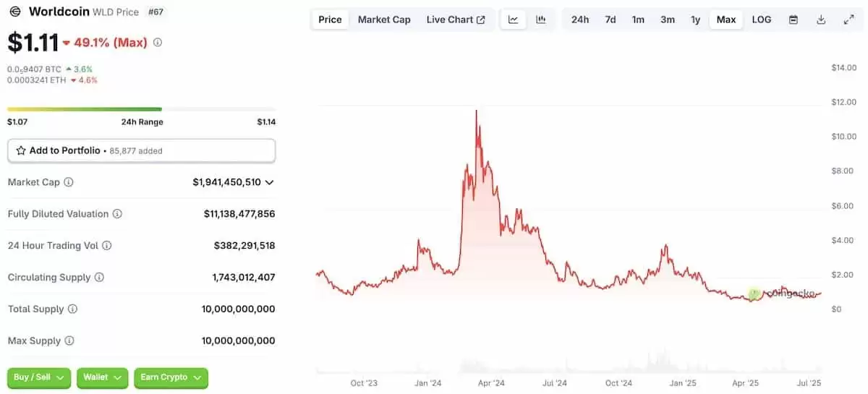The image size is (868, 394).
Task: Select the 24h time range
Action: [580, 20]
